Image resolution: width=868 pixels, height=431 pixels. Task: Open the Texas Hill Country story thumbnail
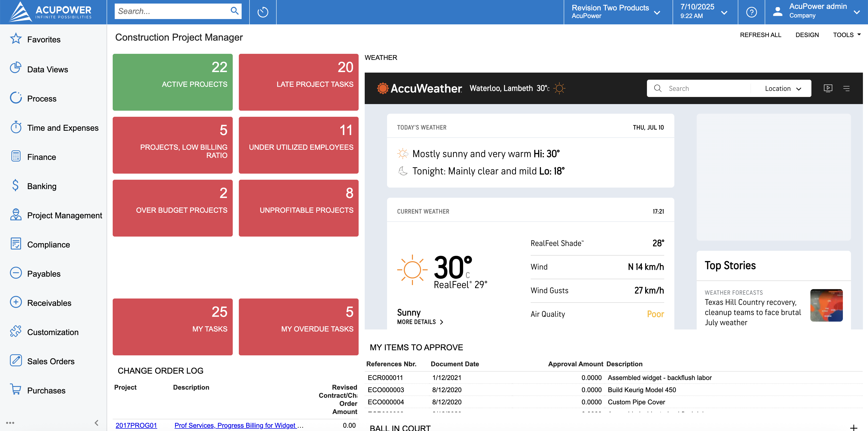826,305
